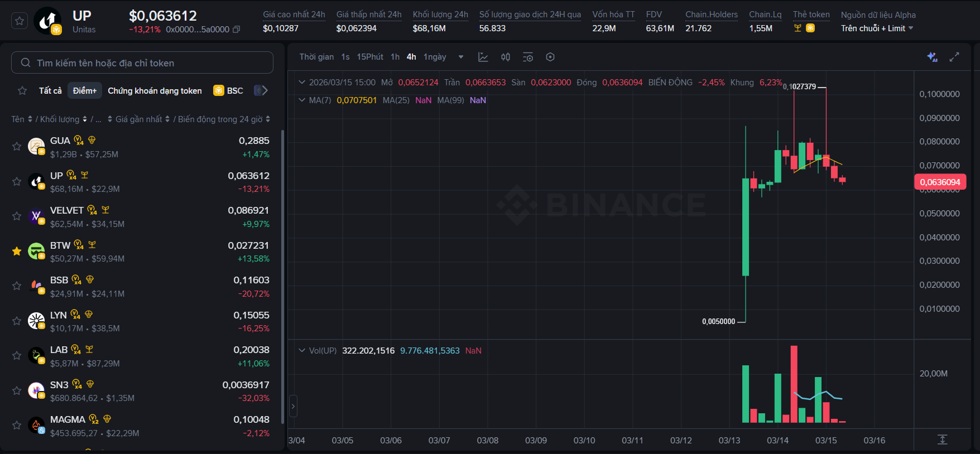Sort by Biến động trong 24 giờ
This screenshot has width=980, height=454.
[x=224, y=119]
